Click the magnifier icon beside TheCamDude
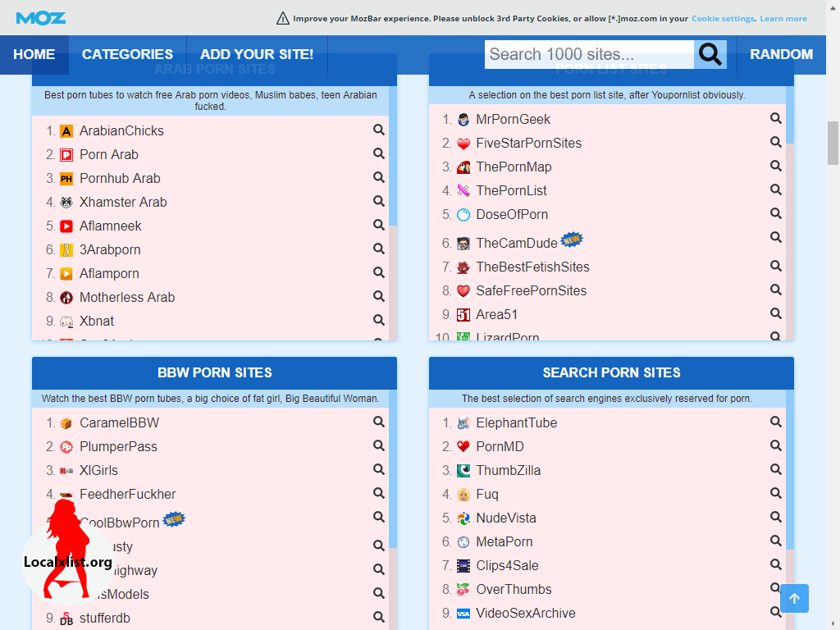The width and height of the screenshot is (840, 630). coord(776,237)
